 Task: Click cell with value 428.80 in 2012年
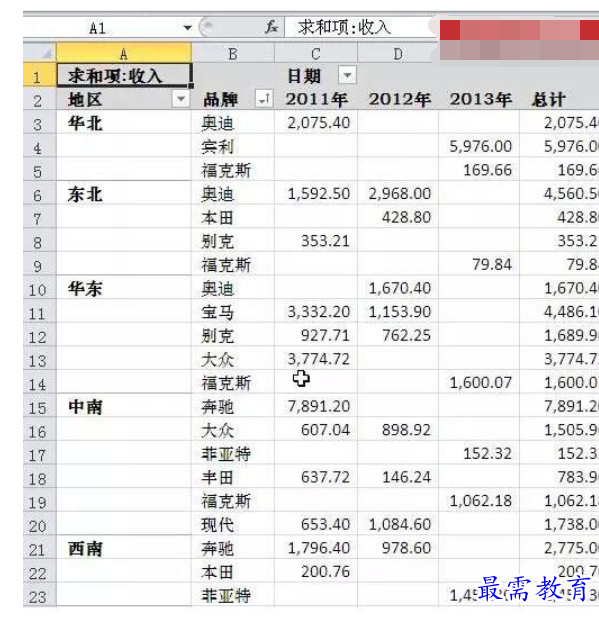click(398, 217)
